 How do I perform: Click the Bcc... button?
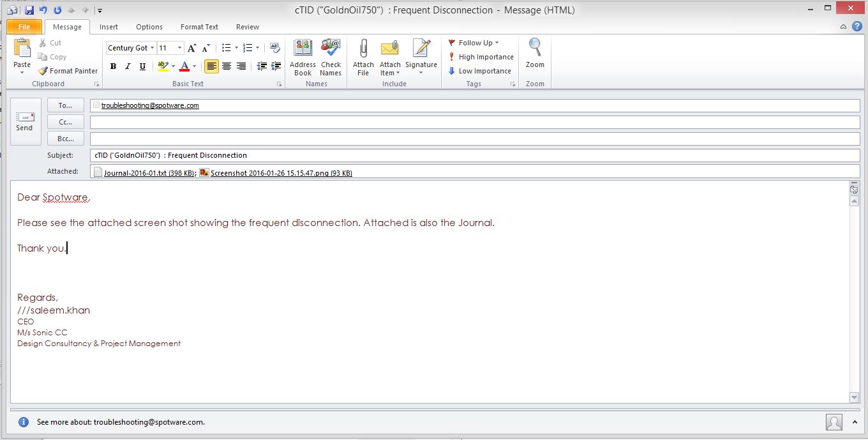tap(66, 139)
